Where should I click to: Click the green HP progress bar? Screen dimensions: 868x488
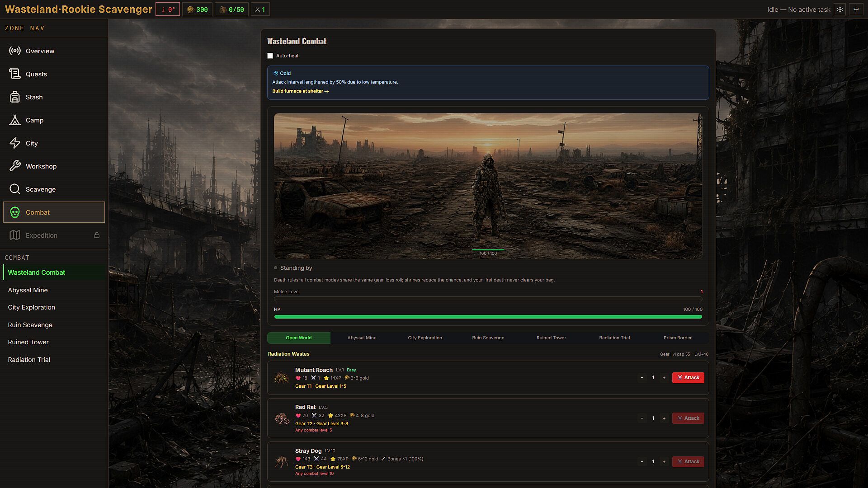click(x=488, y=317)
